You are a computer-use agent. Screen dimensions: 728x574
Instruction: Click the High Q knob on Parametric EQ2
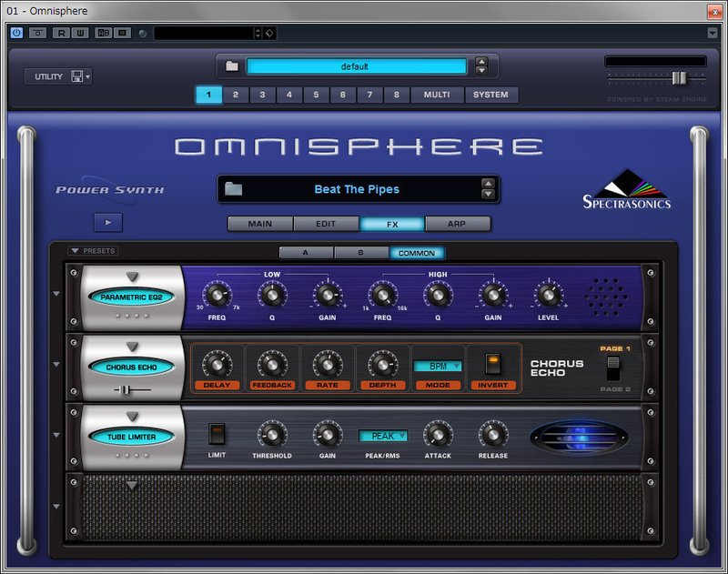tap(438, 295)
